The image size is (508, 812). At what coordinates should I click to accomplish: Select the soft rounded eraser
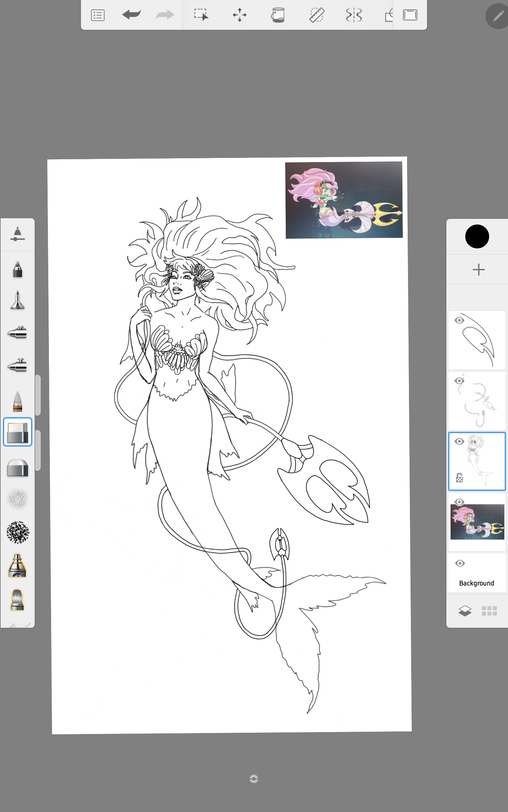(x=17, y=468)
